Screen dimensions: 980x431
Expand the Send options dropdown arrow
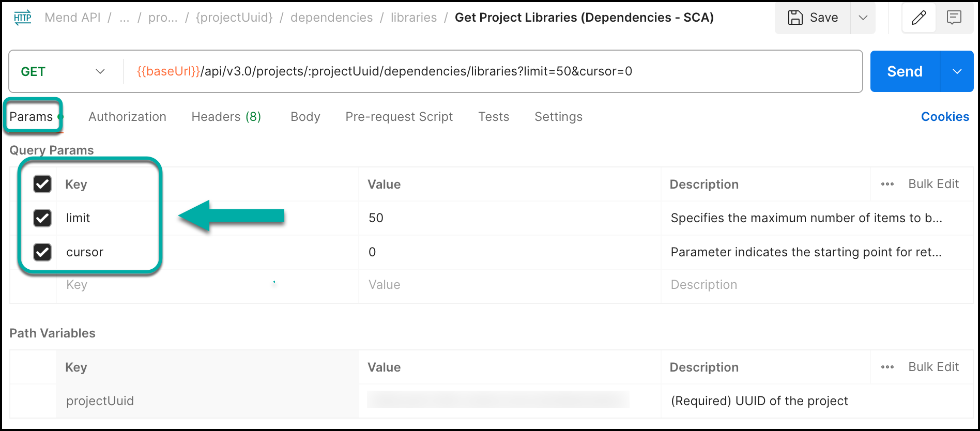pyautogui.click(x=957, y=71)
